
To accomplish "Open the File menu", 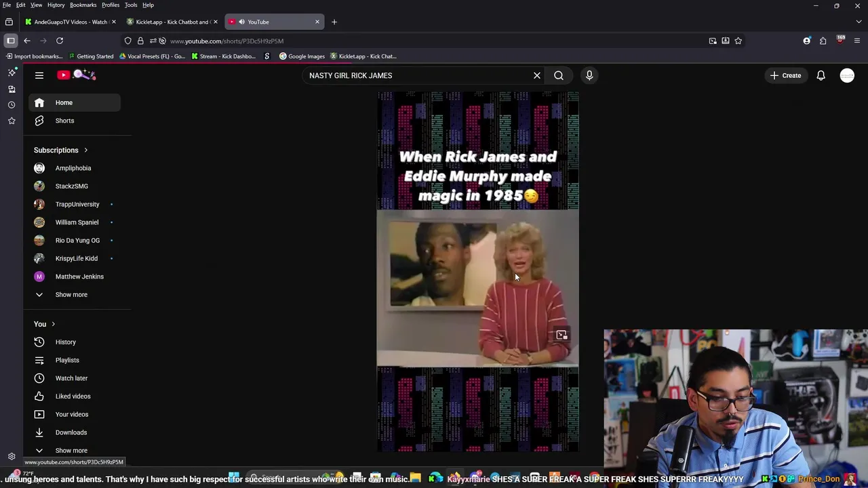I will (x=7, y=5).
